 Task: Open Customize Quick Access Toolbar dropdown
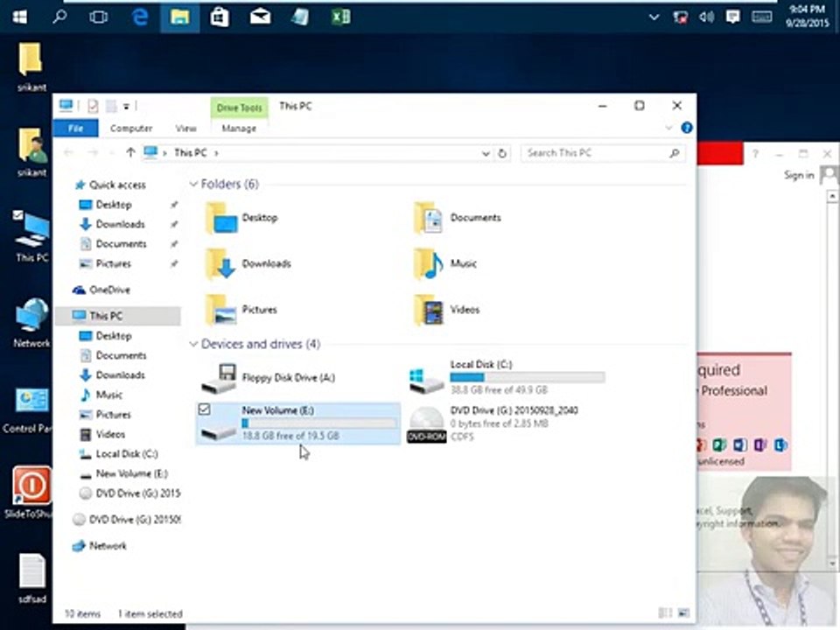[126, 107]
